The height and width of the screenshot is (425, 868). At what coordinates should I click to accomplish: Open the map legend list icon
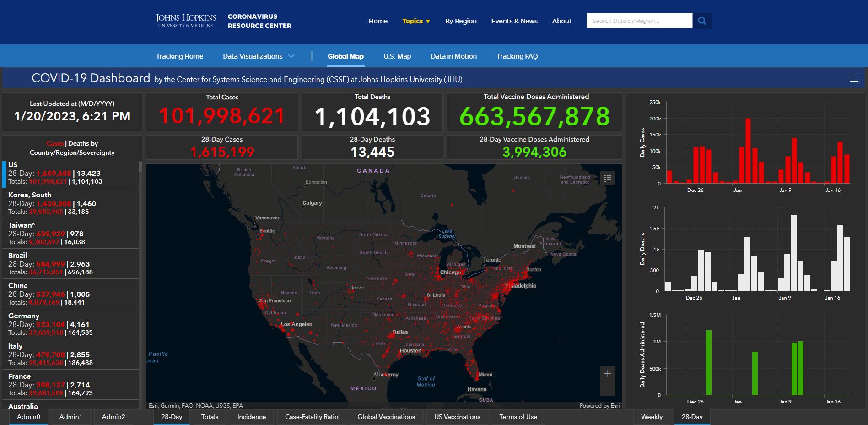608,179
